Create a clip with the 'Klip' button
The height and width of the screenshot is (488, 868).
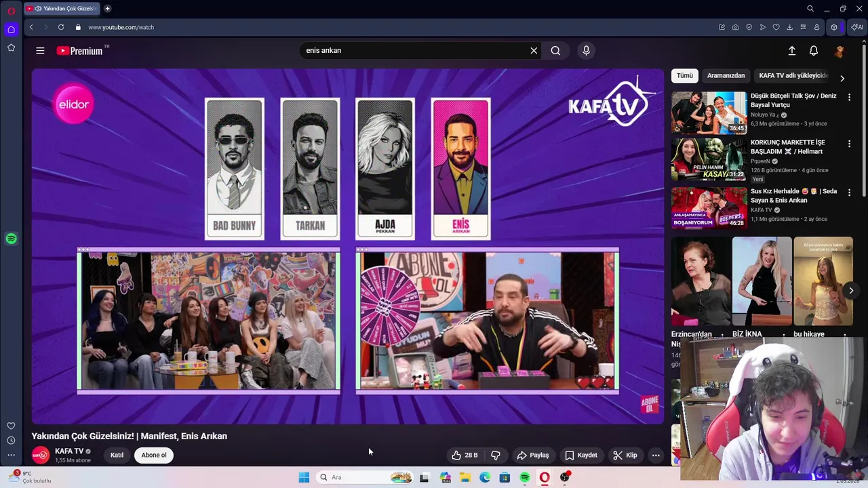tap(625, 455)
